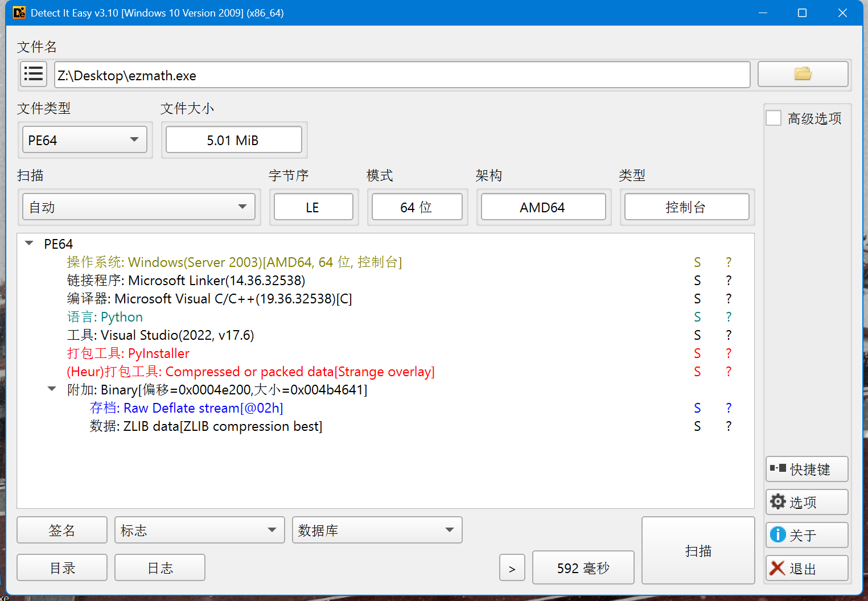Focus the file path field Z:\Desktop\ezmath.exe
Screen dimensions: 868x601
[x=402, y=75]
